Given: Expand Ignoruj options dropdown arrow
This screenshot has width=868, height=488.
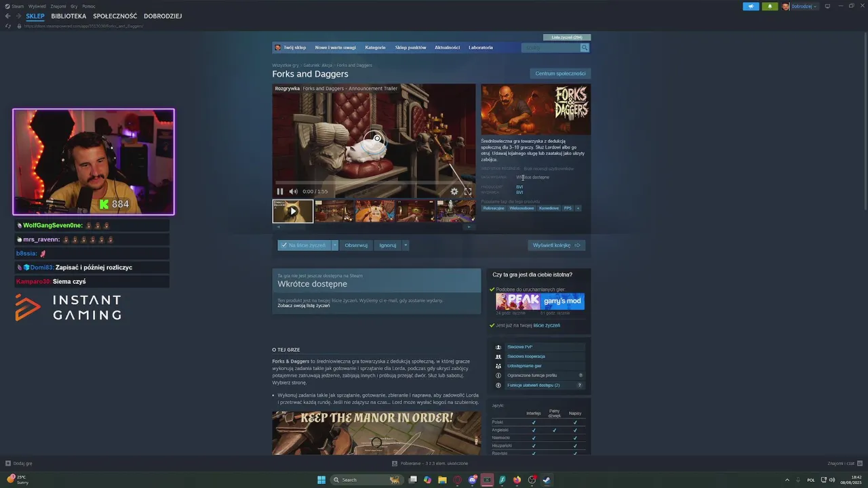Looking at the screenshot, I should tap(406, 245).
